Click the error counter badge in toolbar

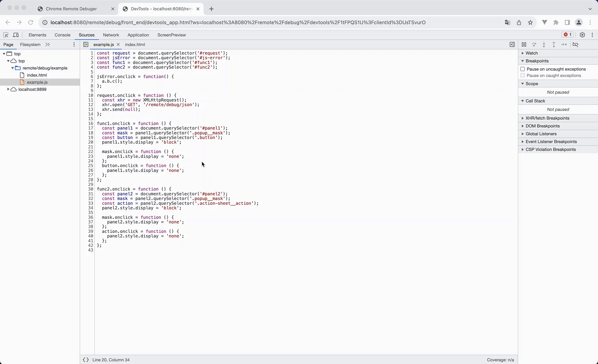567,34
